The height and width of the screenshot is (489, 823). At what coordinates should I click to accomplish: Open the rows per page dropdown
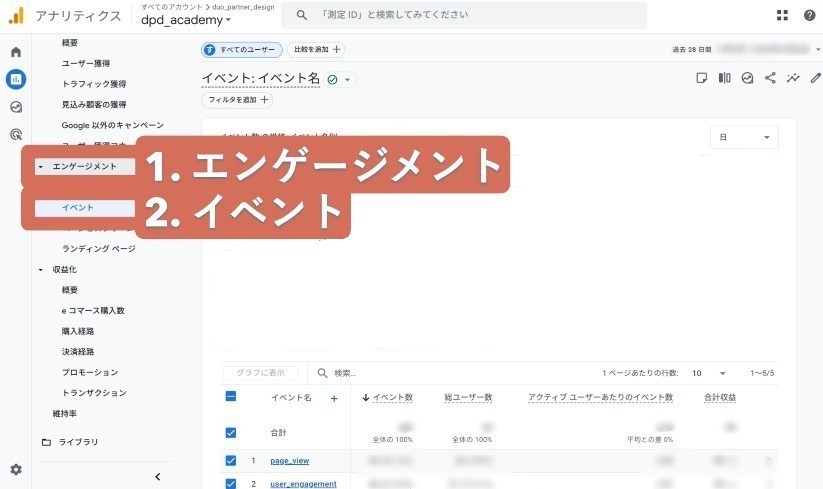pyautogui.click(x=708, y=373)
